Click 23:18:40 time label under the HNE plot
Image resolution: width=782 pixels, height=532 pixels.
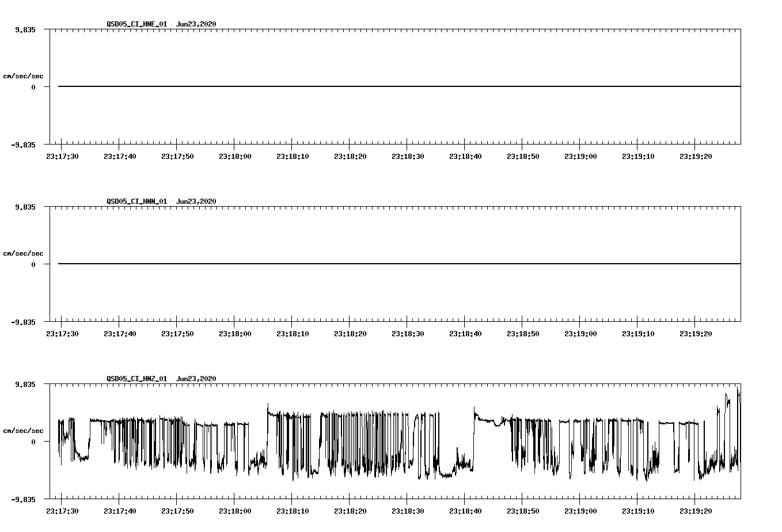465,156
